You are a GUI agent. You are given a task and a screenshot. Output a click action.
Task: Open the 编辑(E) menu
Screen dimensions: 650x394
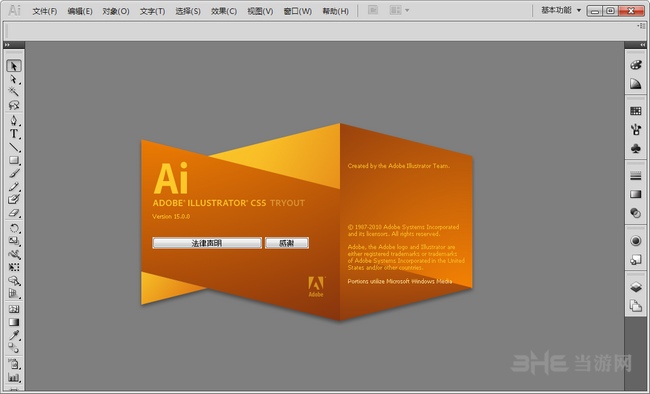(80, 11)
